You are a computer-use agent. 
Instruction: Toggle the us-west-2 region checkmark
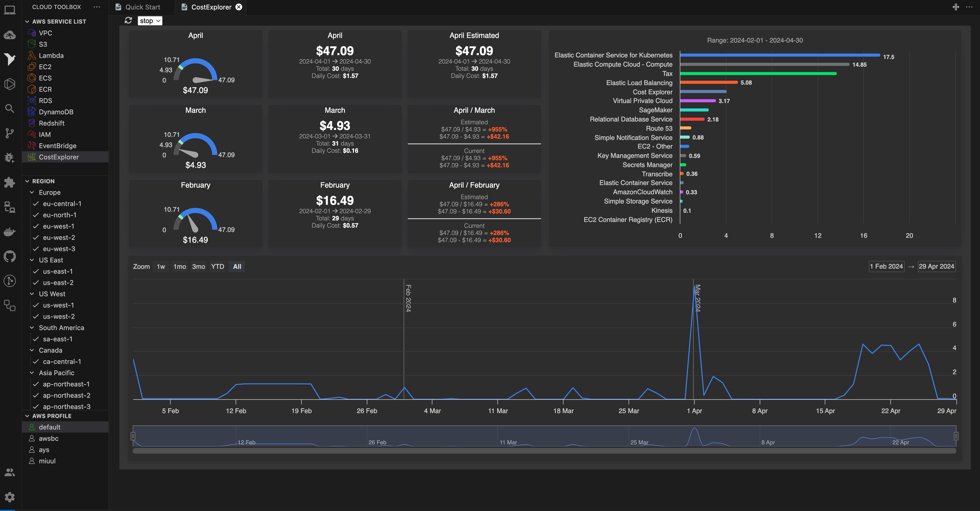tap(36, 316)
